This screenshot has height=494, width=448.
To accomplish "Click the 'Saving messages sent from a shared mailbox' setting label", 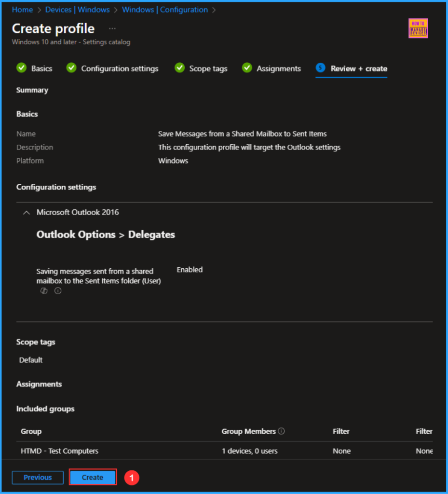I will (98, 276).
